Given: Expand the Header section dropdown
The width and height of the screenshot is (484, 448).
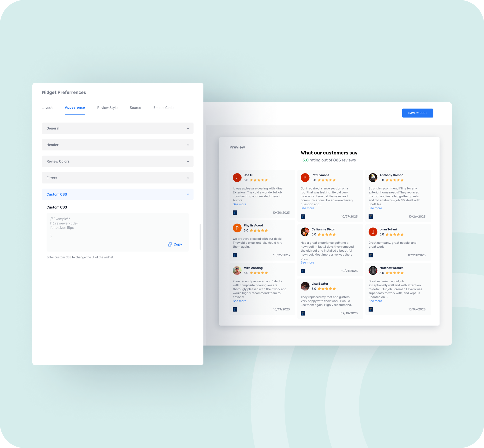Looking at the screenshot, I should 118,145.
